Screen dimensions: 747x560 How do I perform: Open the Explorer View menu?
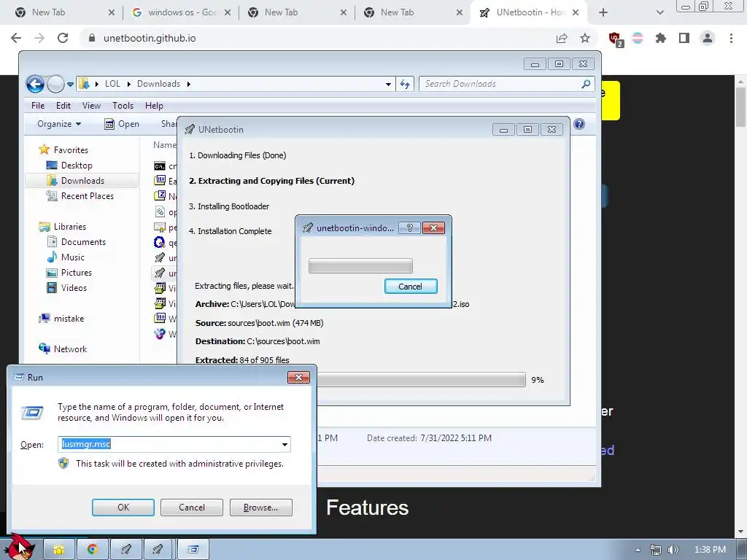coord(91,106)
